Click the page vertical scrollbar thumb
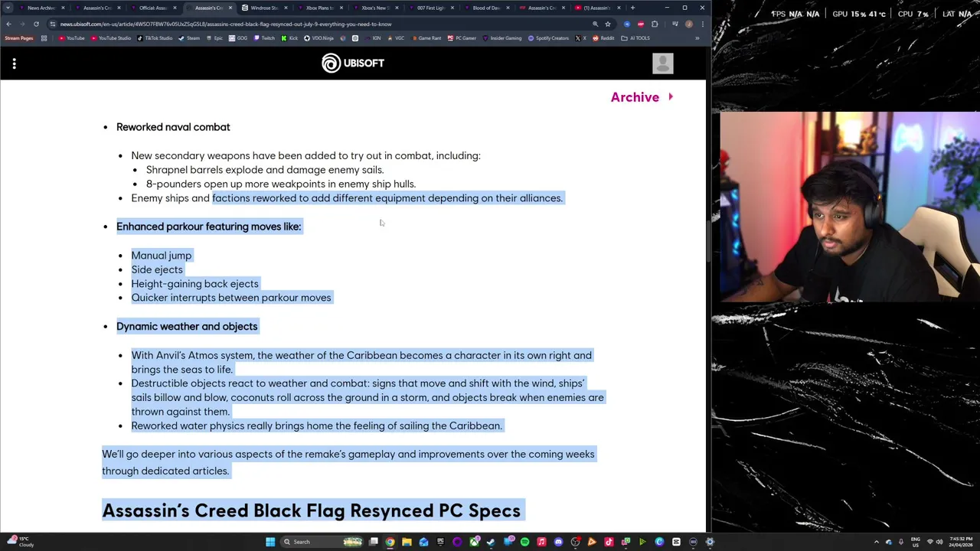Viewport: 980px width, 551px height. point(708,241)
